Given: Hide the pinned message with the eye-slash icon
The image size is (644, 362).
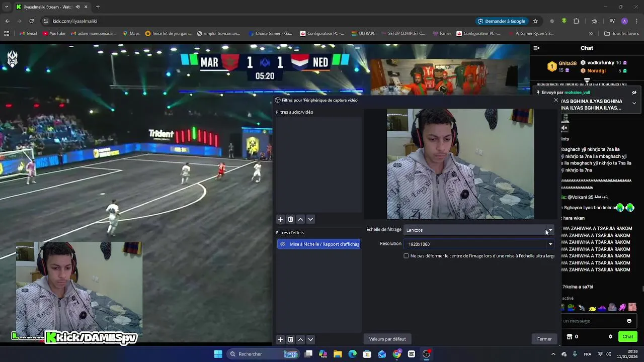Looking at the screenshot, I should pos(634,93).
